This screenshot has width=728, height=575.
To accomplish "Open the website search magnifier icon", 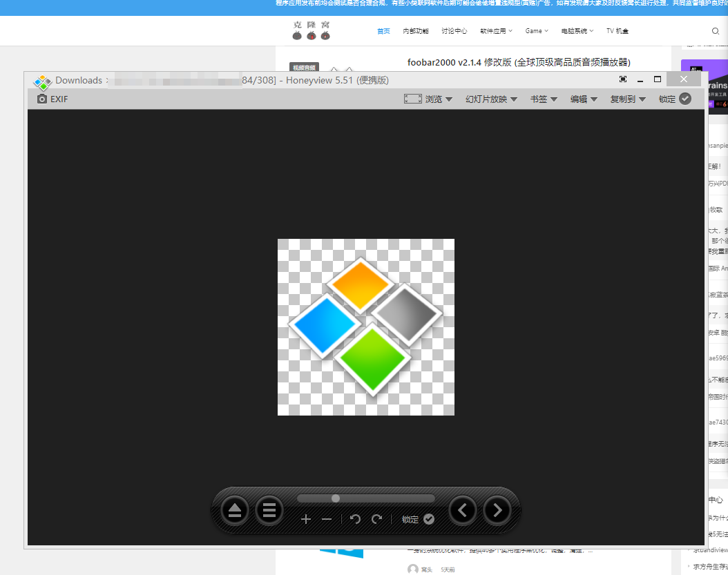I will coord(716,31).
